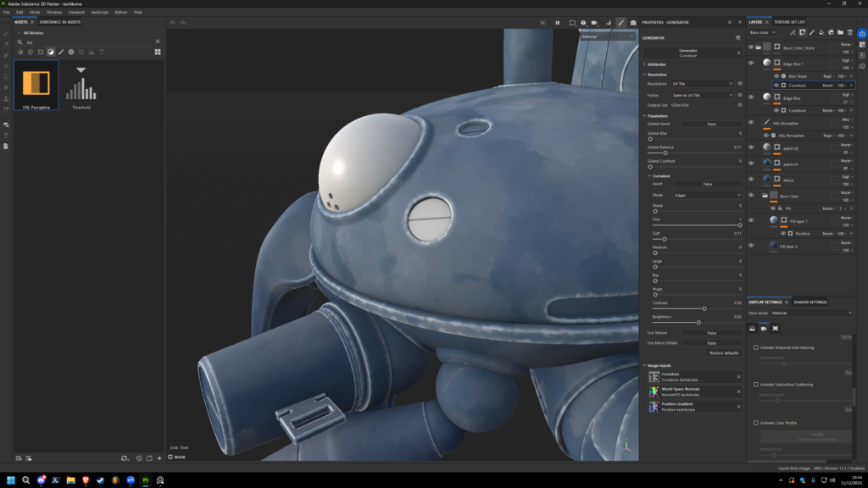Click the delete layer trash icon
The height and width of the screenshot is (488, 868).
[850, 32]
